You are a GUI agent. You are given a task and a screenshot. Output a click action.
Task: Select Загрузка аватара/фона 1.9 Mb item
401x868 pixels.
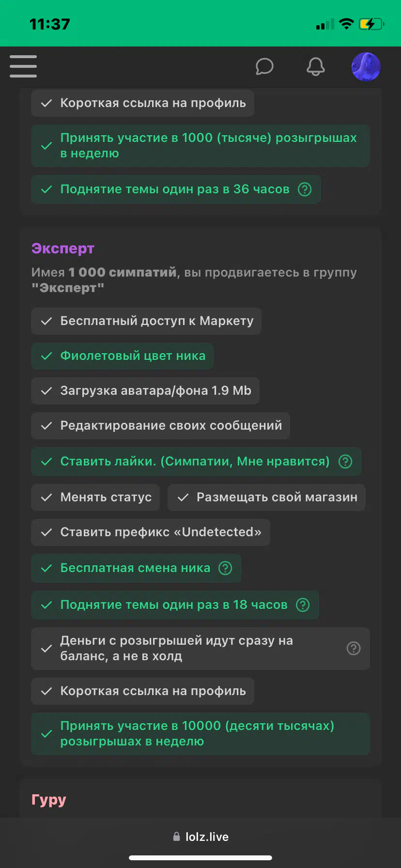145,391
